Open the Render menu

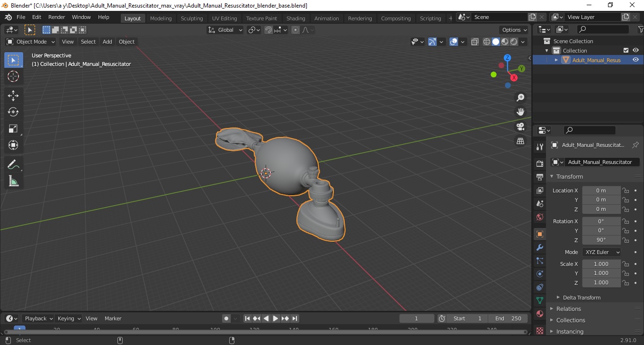[x=57, y=17]
